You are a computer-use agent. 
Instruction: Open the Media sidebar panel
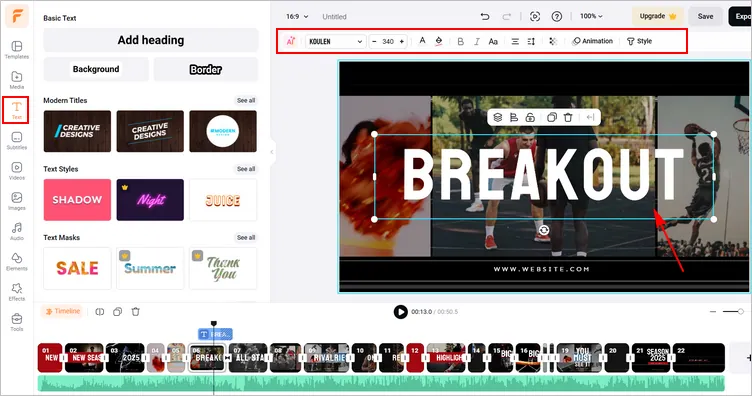(17, 80)
